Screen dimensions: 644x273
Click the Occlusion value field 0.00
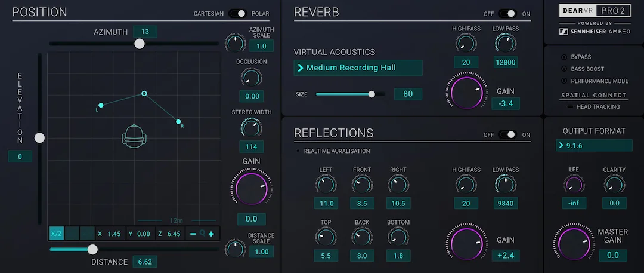(x=252, y=96)
